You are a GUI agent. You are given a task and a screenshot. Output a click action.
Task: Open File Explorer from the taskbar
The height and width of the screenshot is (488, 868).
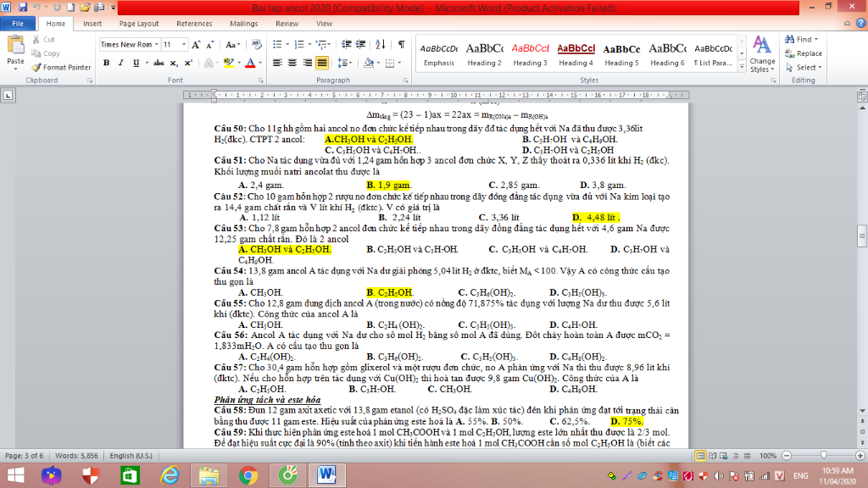click(209, 475)
